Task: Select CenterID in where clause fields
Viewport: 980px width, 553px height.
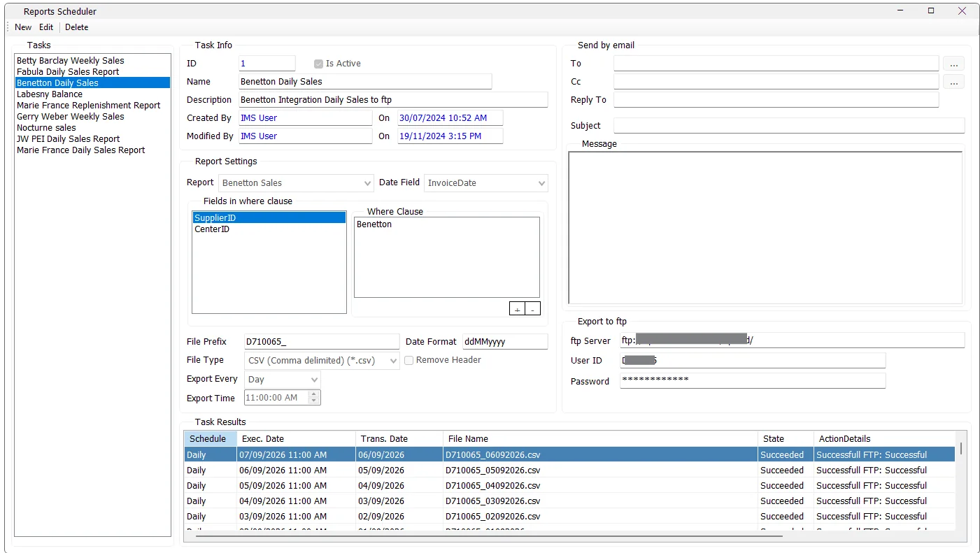Action: (x=269, y=229)
